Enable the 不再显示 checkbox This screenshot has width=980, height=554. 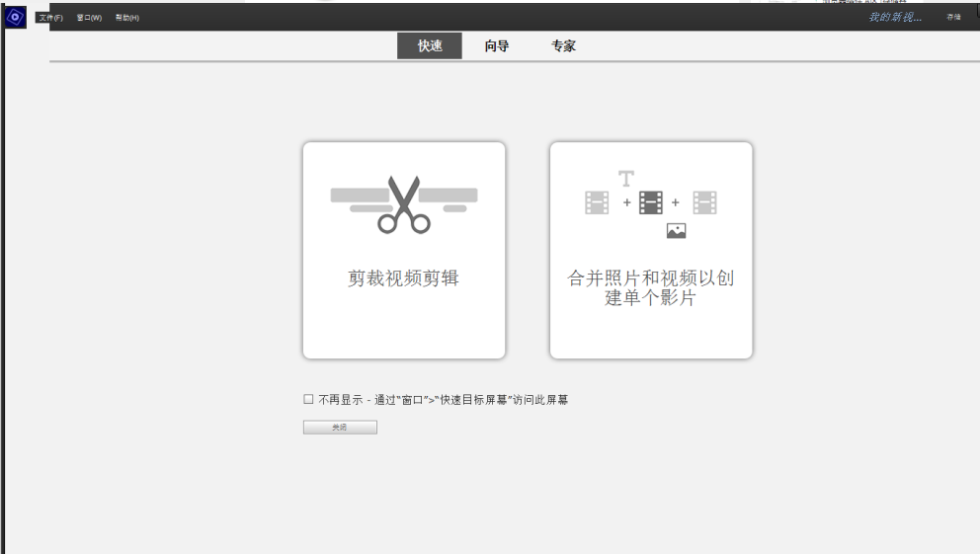(309, 399)
